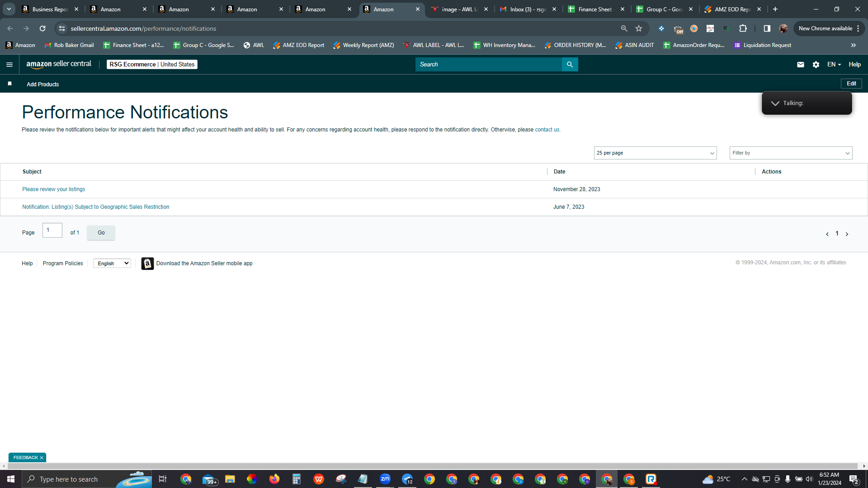Click the search magnifier button
The image size is (868, 488).
(x=570, y=65)
